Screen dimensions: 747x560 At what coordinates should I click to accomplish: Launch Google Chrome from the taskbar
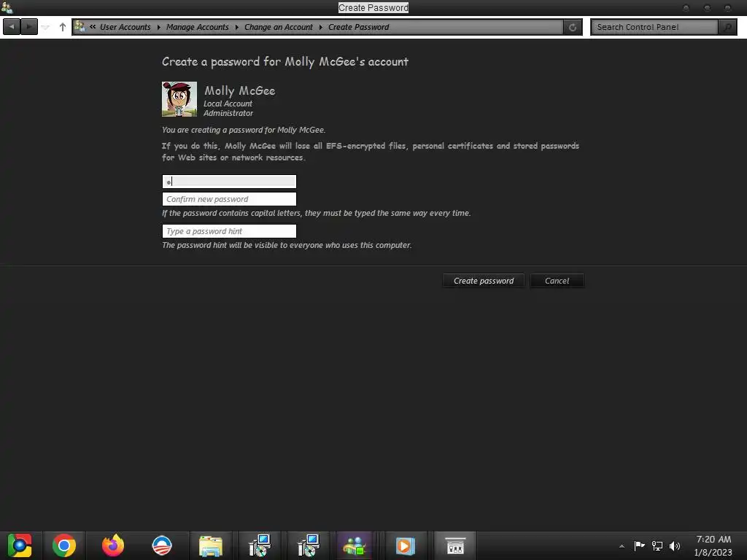tap(64, 545)
